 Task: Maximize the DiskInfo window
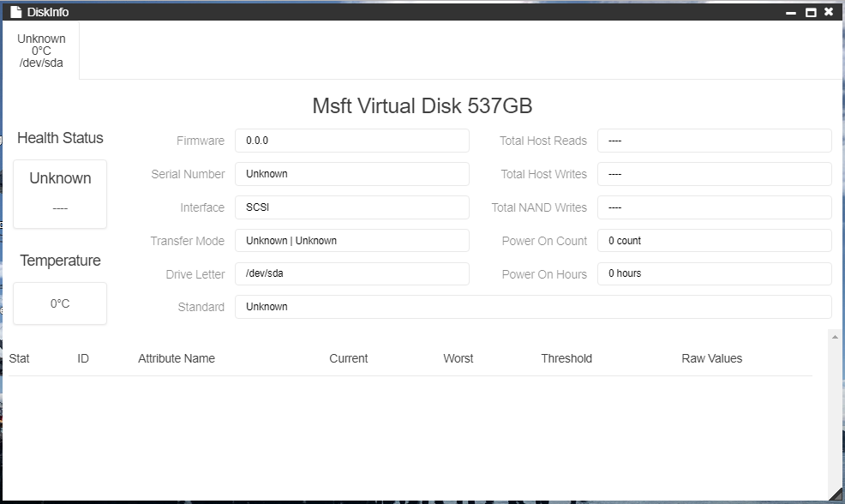coord(811,12)
